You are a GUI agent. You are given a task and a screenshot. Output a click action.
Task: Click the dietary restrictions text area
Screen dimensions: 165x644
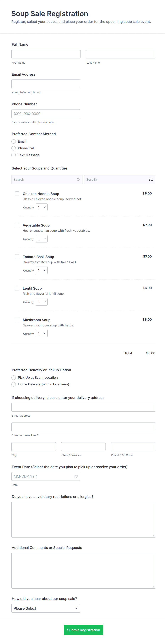click(x=83, y=519)
